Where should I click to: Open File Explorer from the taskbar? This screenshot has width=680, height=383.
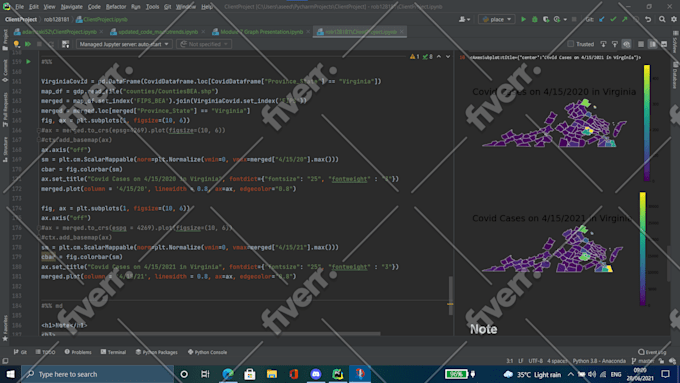272,374
